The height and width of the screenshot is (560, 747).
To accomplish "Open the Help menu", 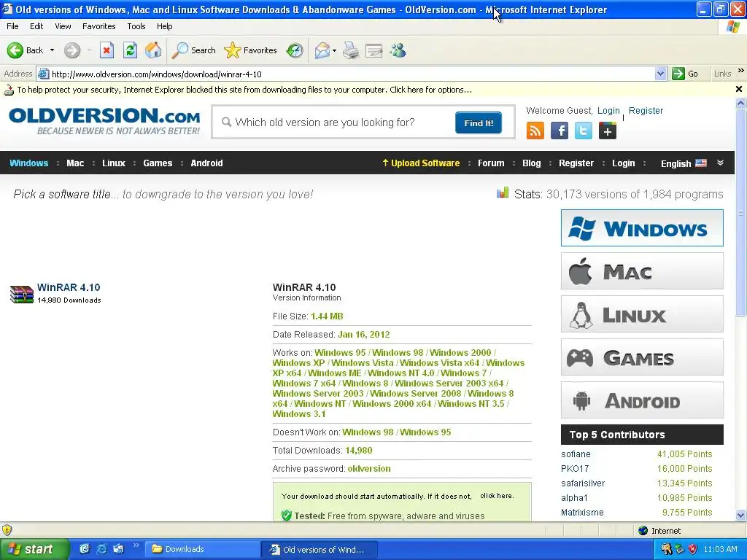I will pyautogui.click(x=164, y=26).
